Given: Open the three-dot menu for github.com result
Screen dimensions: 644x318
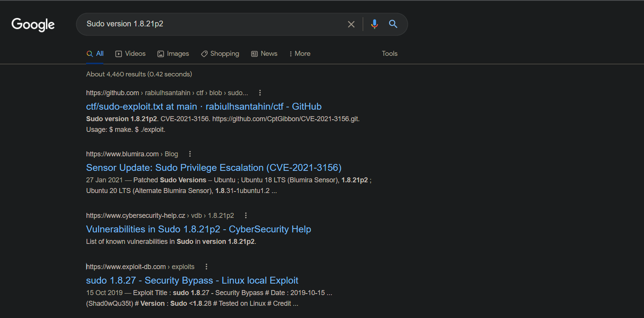Looking at the screenshot, I should click(260, 93).
